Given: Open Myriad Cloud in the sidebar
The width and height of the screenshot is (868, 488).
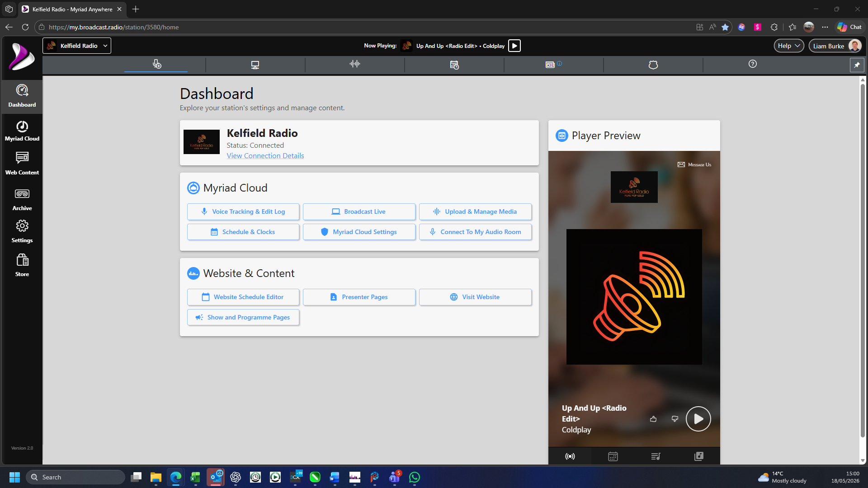Looking at the screenshot, I should (22, 131).
